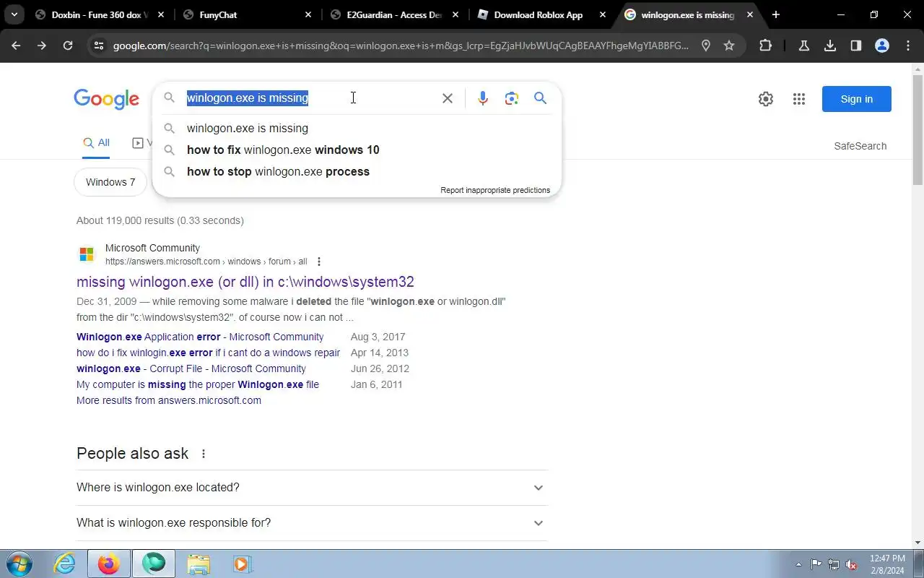The width and height of the screenshot is (924, 578).
Task: Open the Windows Start button
Action: click(x=18, y=564)
